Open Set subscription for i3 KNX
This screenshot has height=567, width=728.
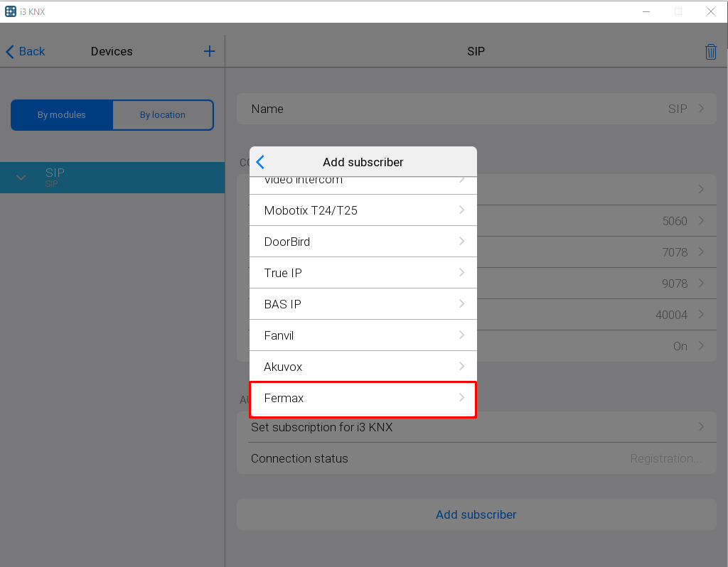[476, 427]
